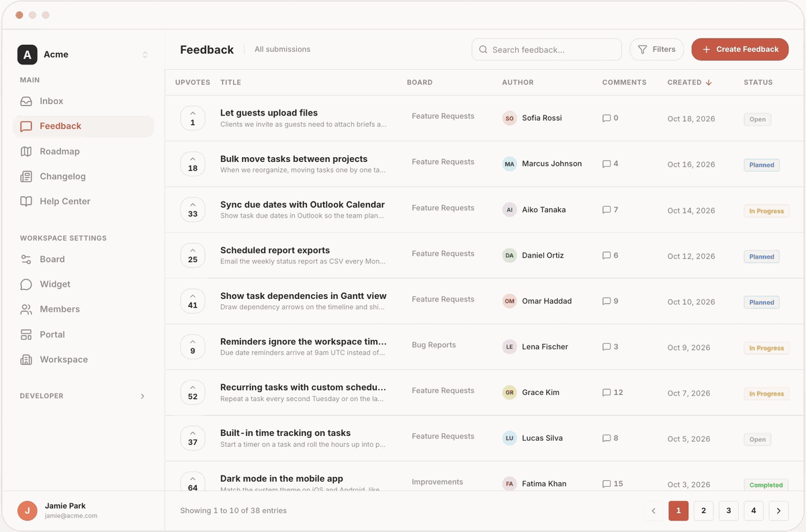Upvote Recurring tasks with custom schedule

tap(193, 392)
